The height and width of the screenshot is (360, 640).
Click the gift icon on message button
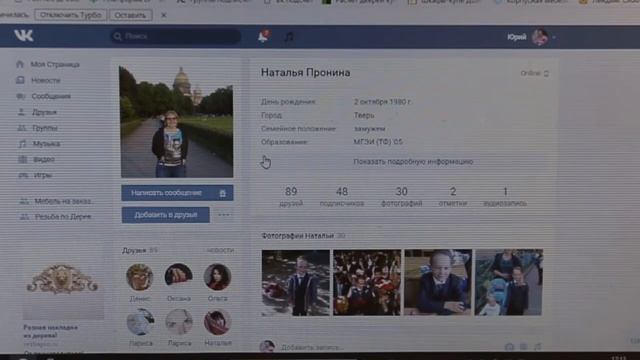tap(222, 193)
